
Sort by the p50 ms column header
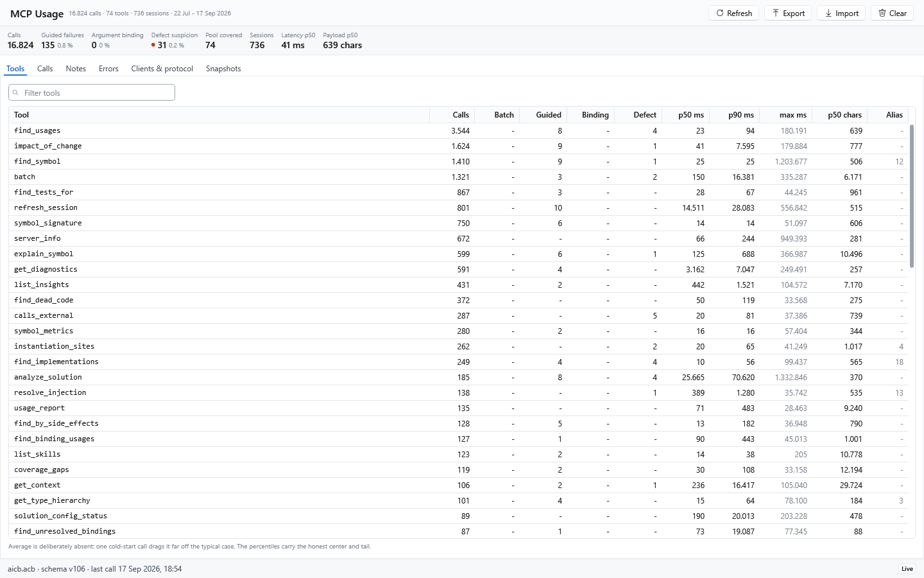point(685,115)
